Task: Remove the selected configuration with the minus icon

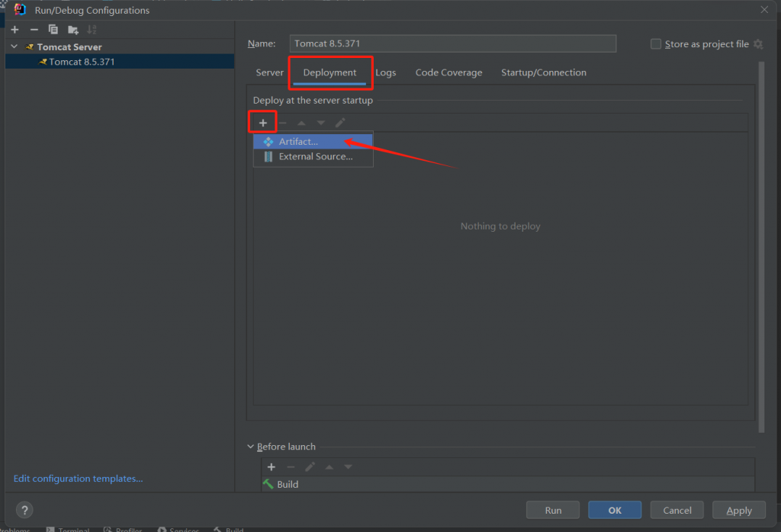Action: (34, 30)
